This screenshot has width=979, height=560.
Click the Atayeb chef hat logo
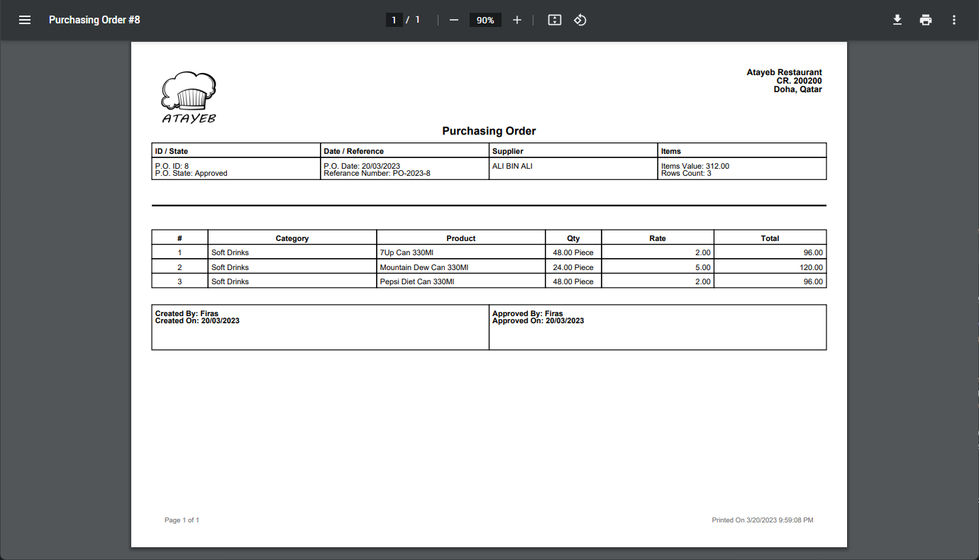click(189, 97)
